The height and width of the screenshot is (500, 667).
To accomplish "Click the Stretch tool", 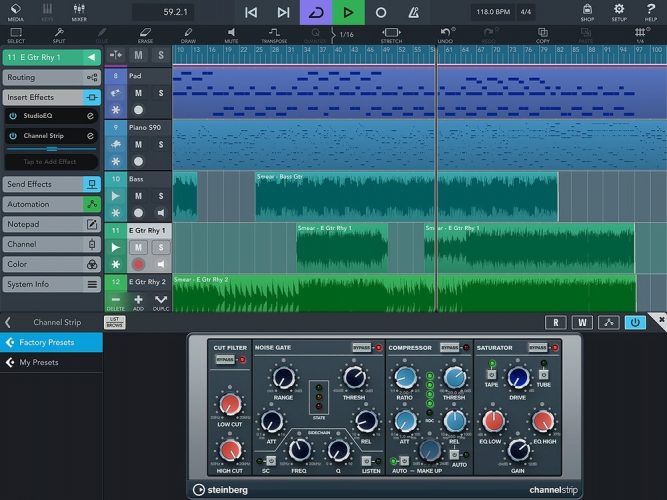I will click(x=391, y=35).
